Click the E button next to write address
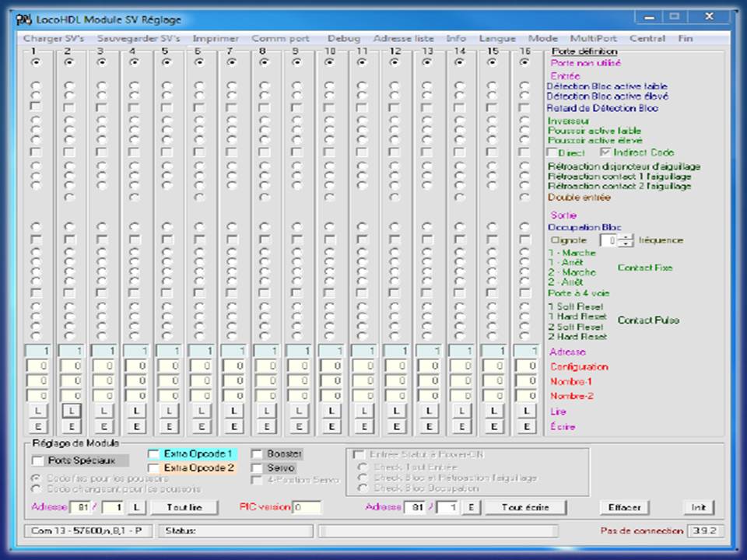The image size is (747, 560). click(471, 508)
